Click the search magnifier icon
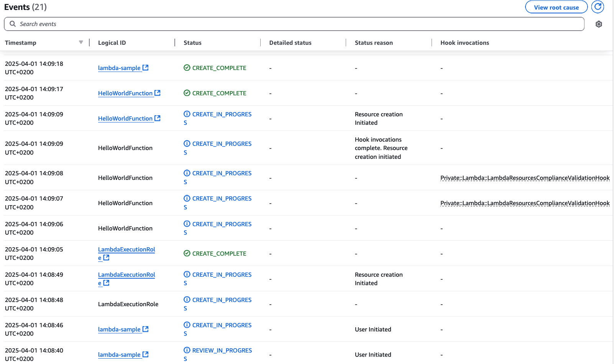 click(x=13, y=24)
